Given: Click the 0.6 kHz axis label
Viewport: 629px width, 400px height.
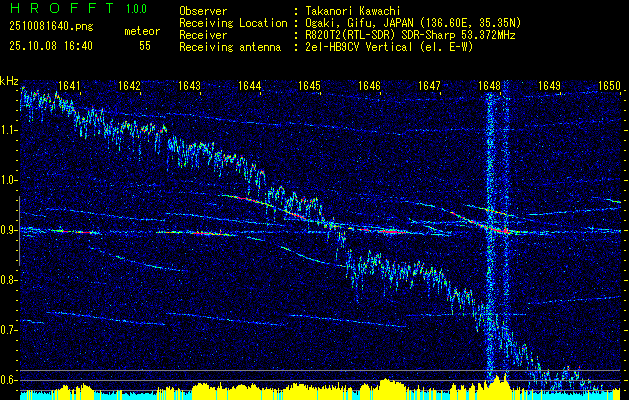Looking at the screenshot, I should click(x=9, y=380).
